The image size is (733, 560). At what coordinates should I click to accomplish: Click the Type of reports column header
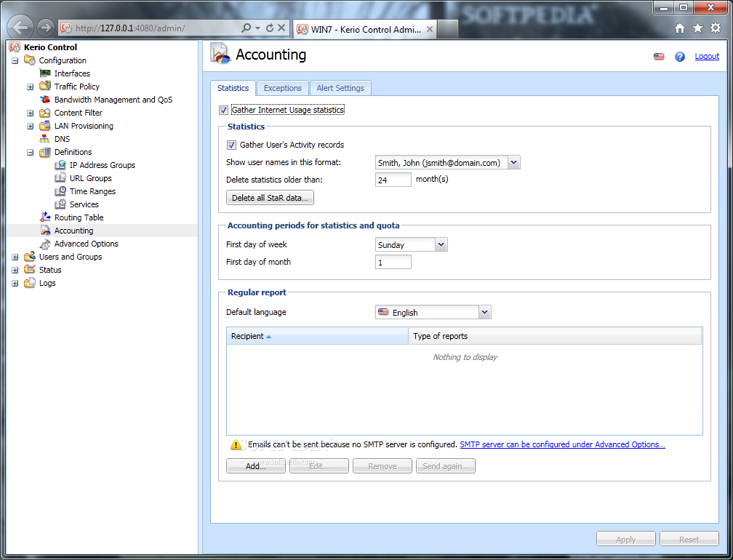[556, 336]
